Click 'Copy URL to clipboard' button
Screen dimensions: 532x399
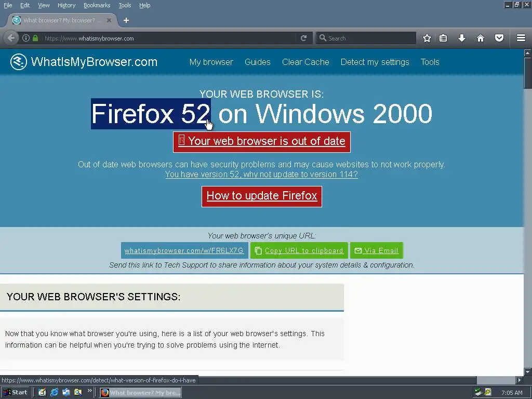(x=299, y=250)
